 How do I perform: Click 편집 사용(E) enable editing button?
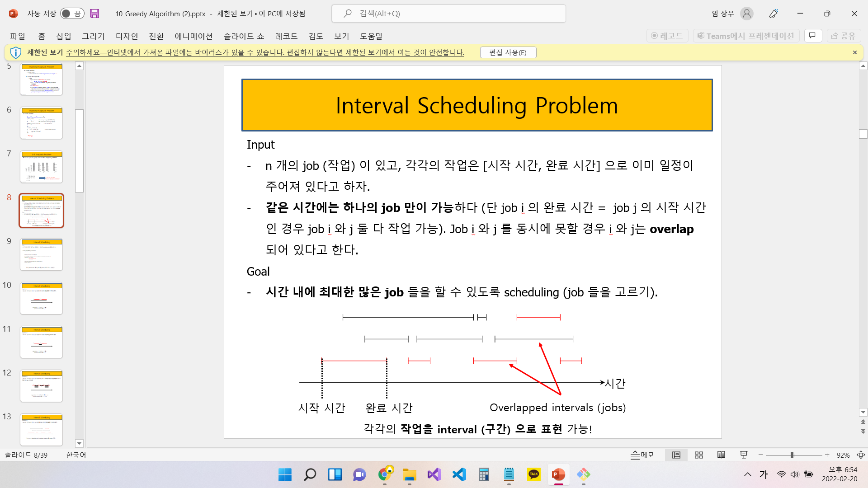[508, 52]
